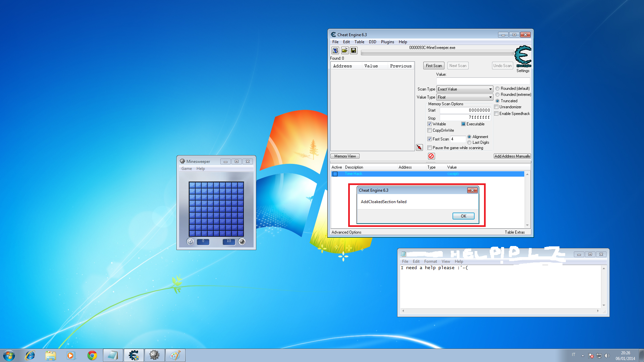Toggle the Executable checkbox

point(463,124)
